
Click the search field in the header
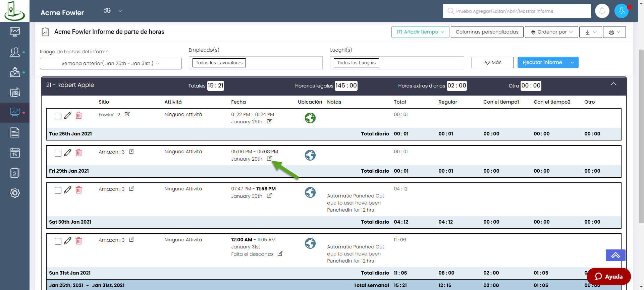[517, 11]
